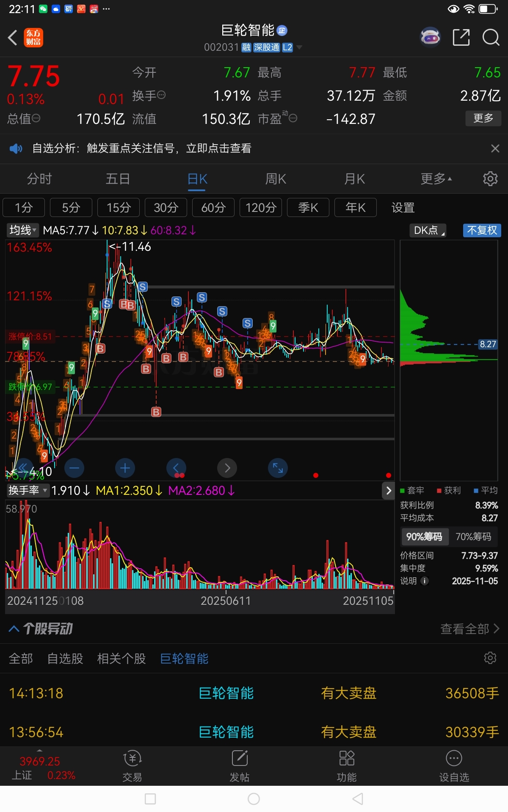
Task: Switch to the 周K tab
Action: click(x=276, y=178)
